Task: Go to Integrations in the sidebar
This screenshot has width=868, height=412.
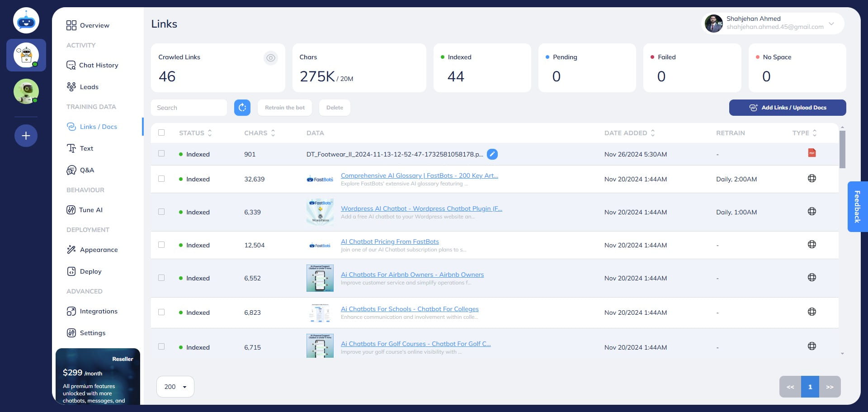Action: 98,311
